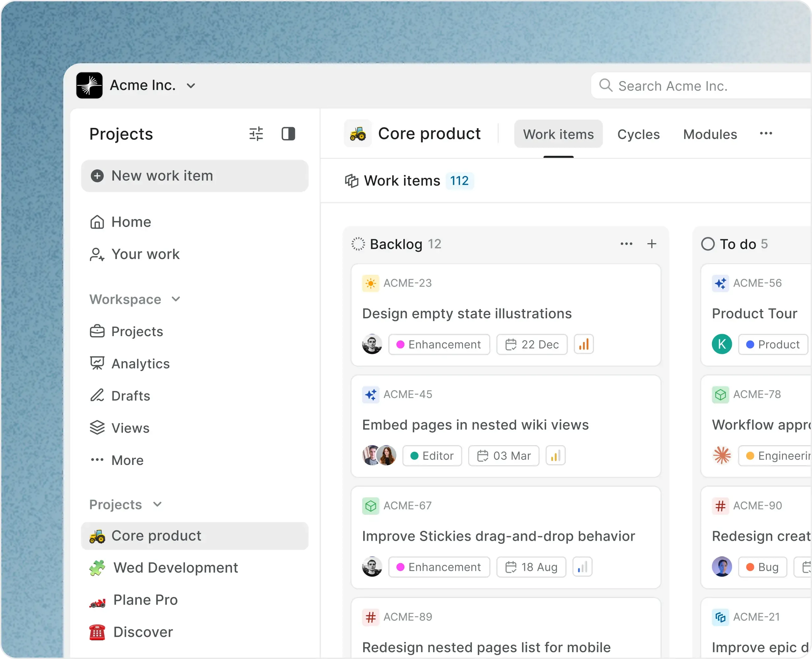Collapse the Workspace section
The height and width of the screenshot is (659, 812).
pos(175,299)
